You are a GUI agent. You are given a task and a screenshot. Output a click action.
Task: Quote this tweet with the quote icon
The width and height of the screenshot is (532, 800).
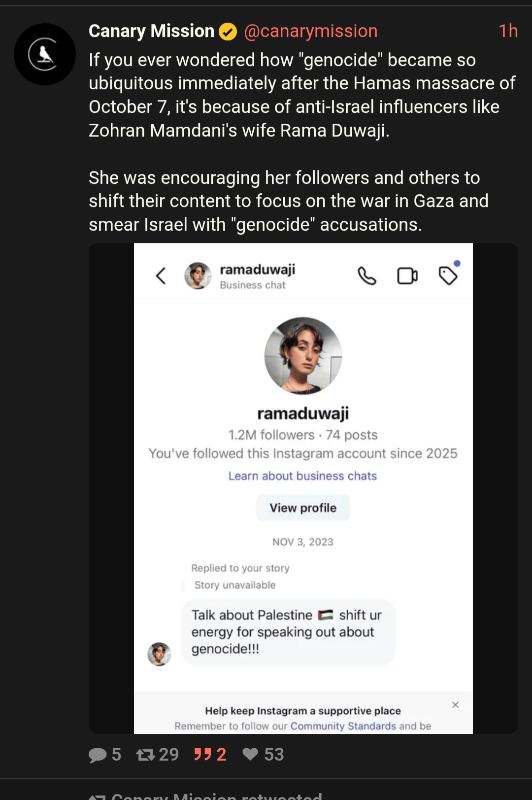[x=202, y=755]
